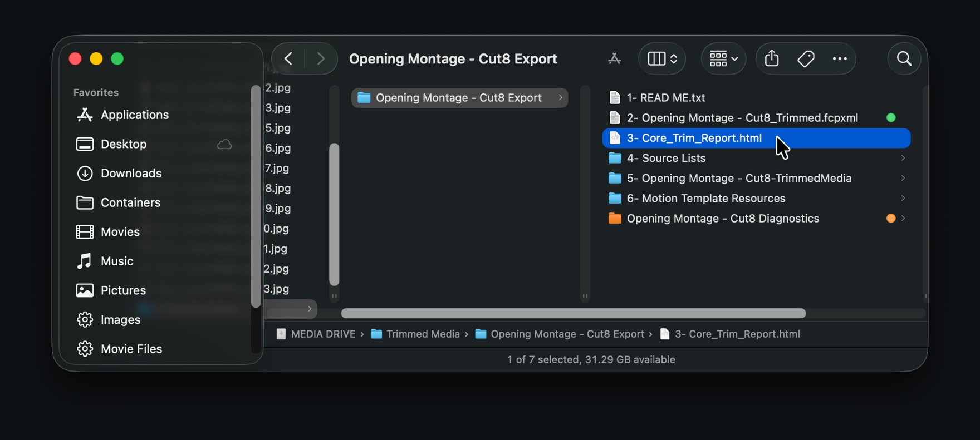This screenshot has width=980, height=440.
Task: Click MEDIA DRIVE in the path bar
Action: tap(316, 334)
